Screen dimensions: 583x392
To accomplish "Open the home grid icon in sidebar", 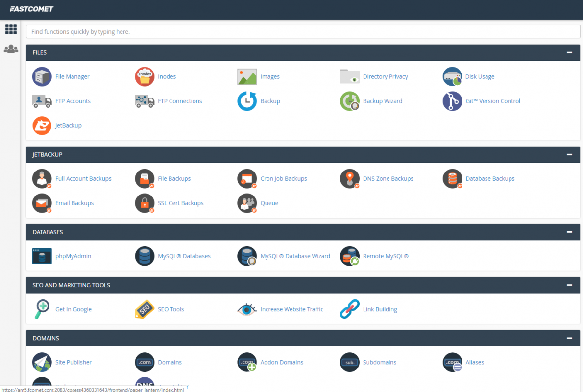I will pyautogui.click(x=11, y=29).
